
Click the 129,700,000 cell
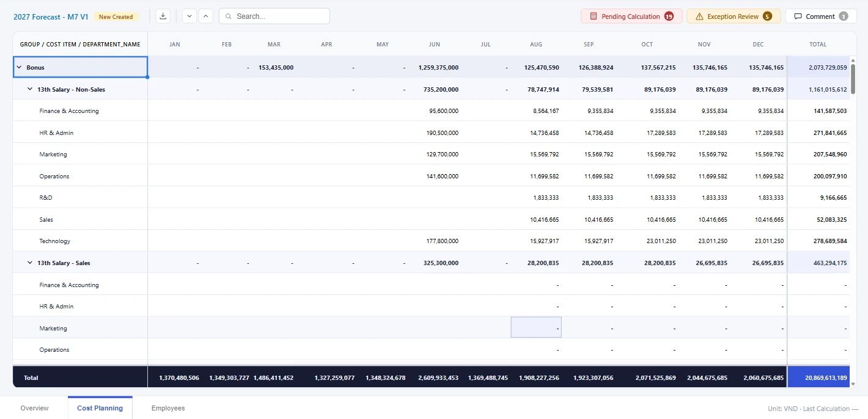click(x=442, y=155)
